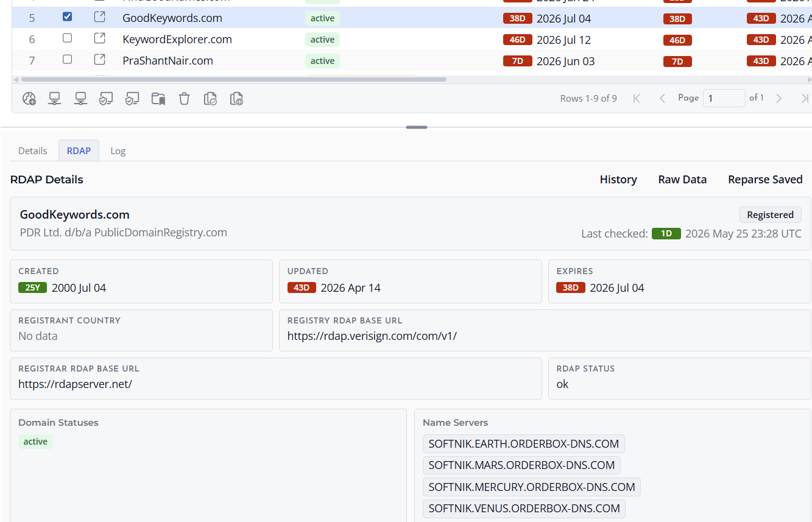Viewport: 812px width, 522px height.
Task: Click the add domain globe-plus icon
Action: [29, 99]
